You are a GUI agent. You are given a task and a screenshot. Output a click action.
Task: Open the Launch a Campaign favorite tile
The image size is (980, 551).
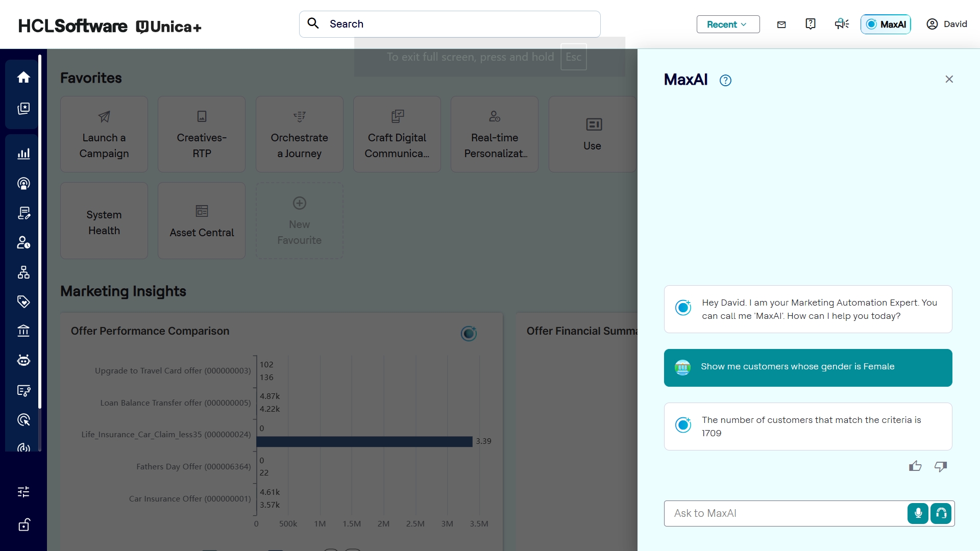tap(104, 134)
